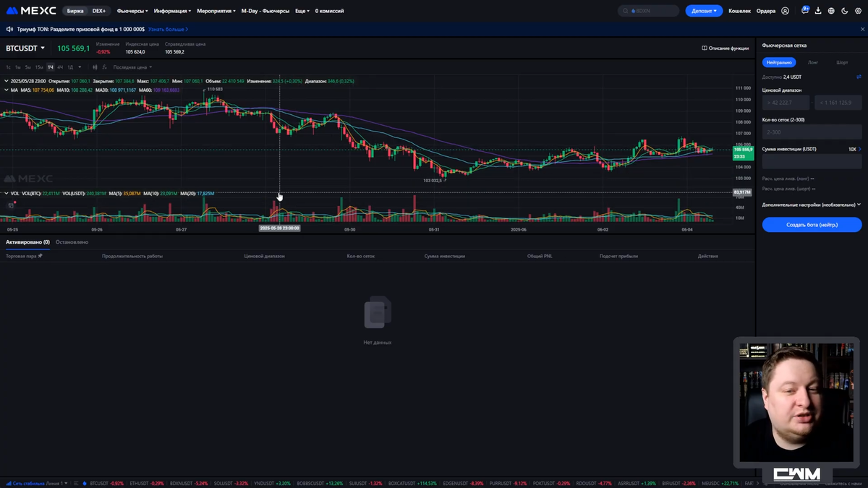Viewport: 868px width, 488px height.
Task: Close the announcement banner
Action: 862,30
